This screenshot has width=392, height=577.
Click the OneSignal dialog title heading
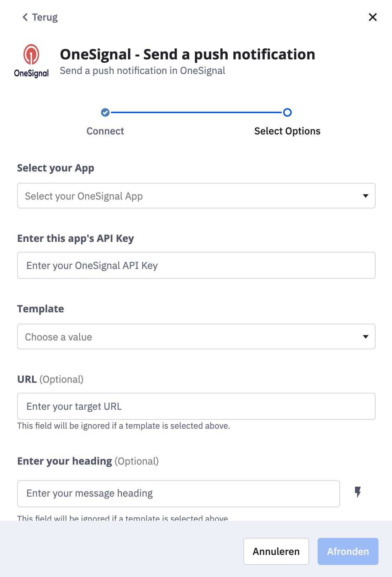[x=187, y=54]
